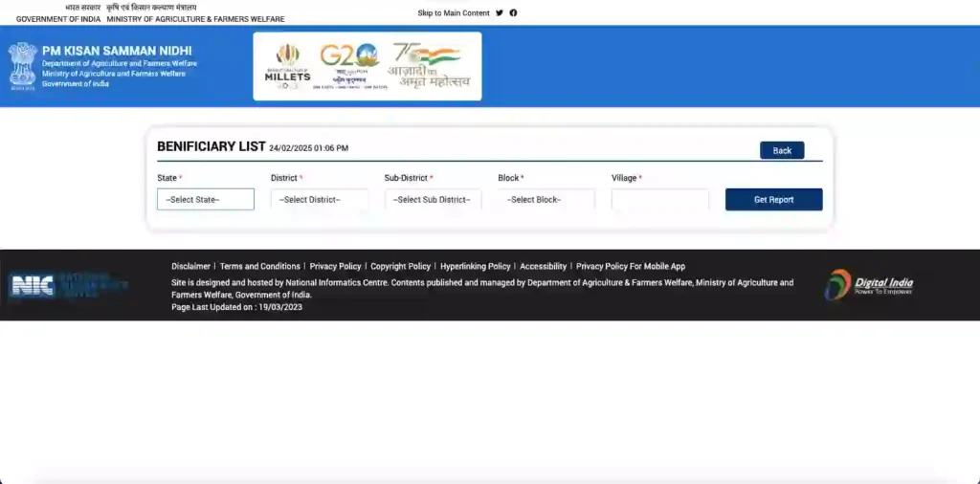This screenshot has width=980, height=484.
Task: Click the Village field label
Action: click(x=624, y=178)
